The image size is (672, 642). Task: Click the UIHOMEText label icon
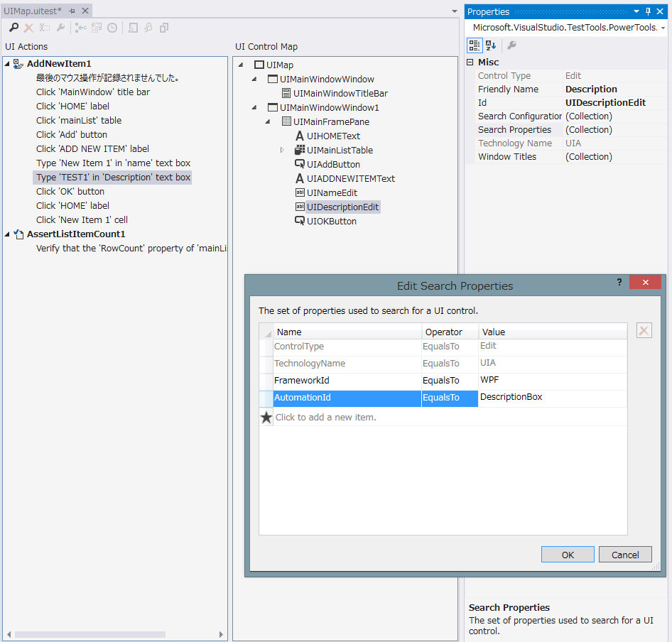(300, 136)
